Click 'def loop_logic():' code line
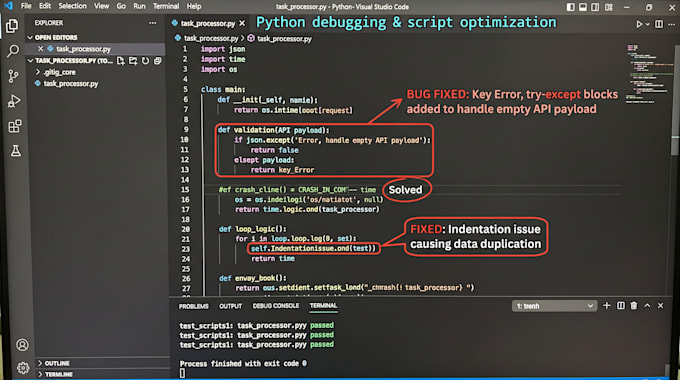680x380 pixels. [x=252, y=229]
